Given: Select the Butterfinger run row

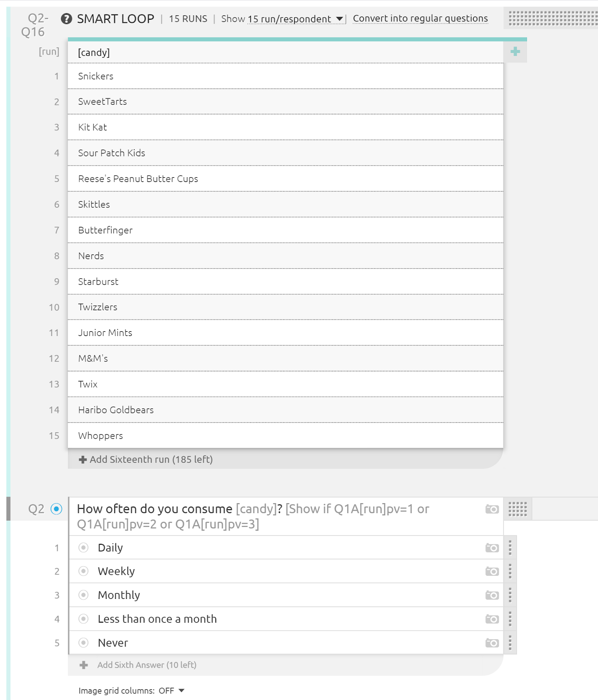Looking at the screenshot, I should coord(285,230).
